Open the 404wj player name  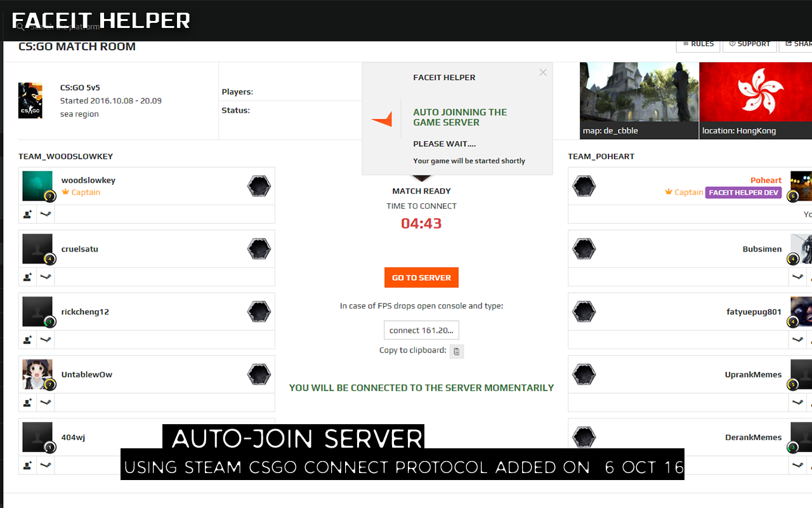[73, 438]
